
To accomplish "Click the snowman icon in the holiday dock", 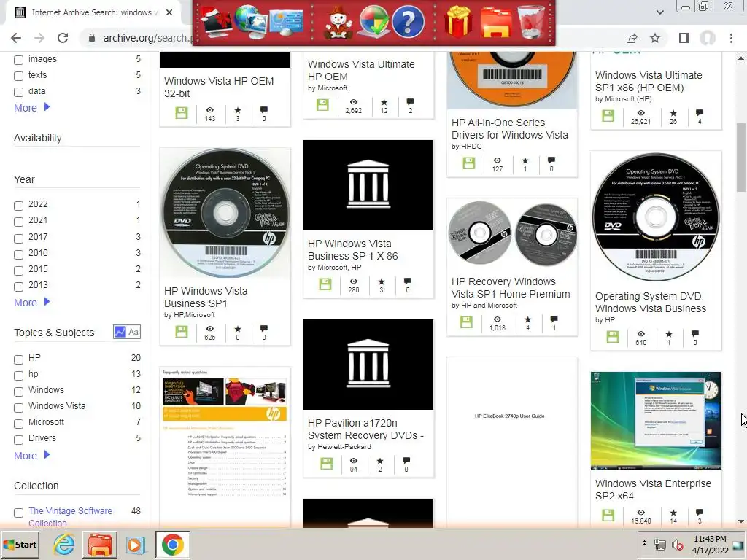I will point(338,23).
